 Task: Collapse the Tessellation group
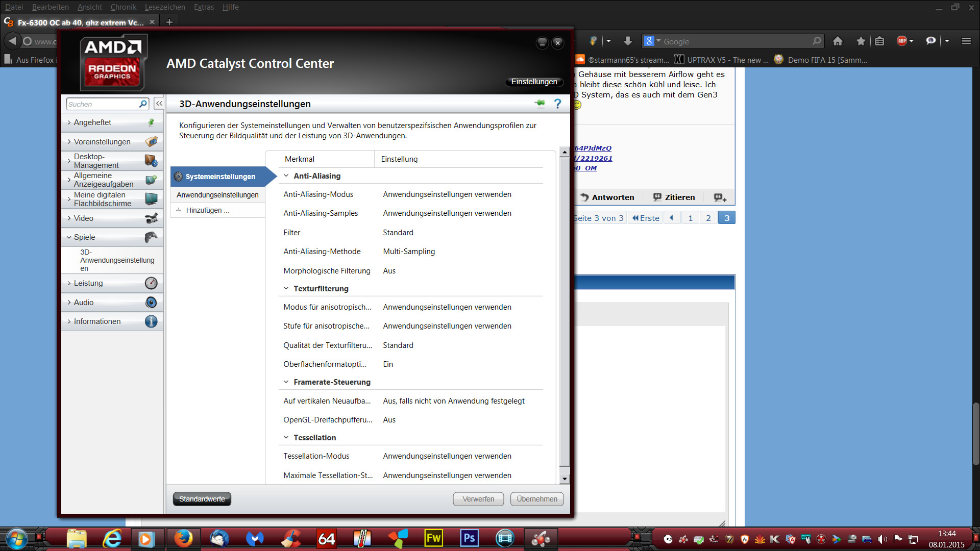coord(286,437)
